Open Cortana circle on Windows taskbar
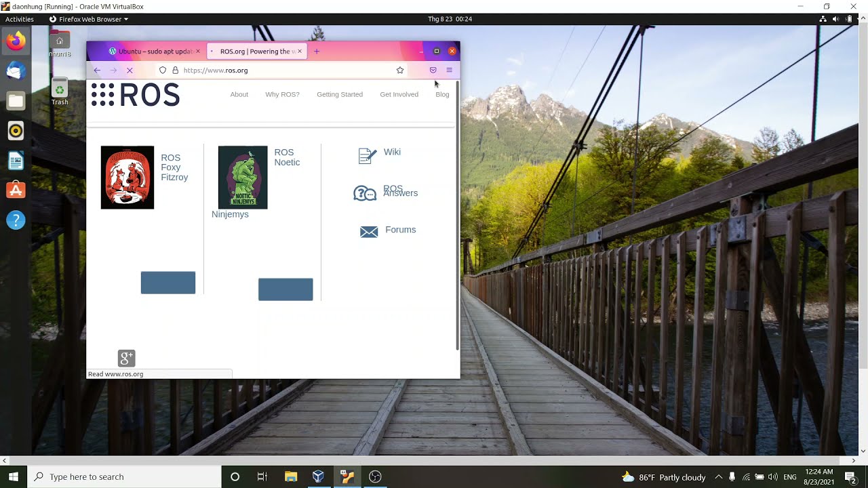Image resolution: width=868 pixels, height=488 pixels. tap(235, 476)
